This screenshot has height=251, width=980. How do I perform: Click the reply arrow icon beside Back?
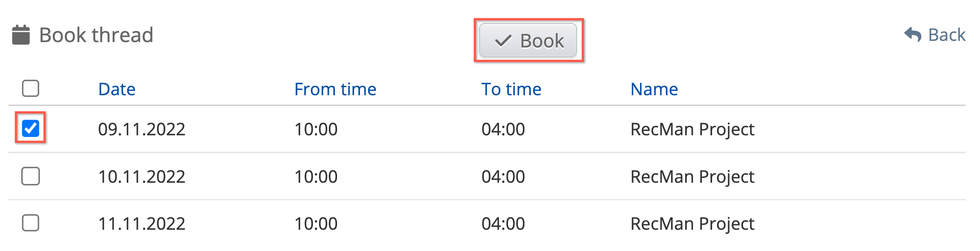tap(913, 35)
